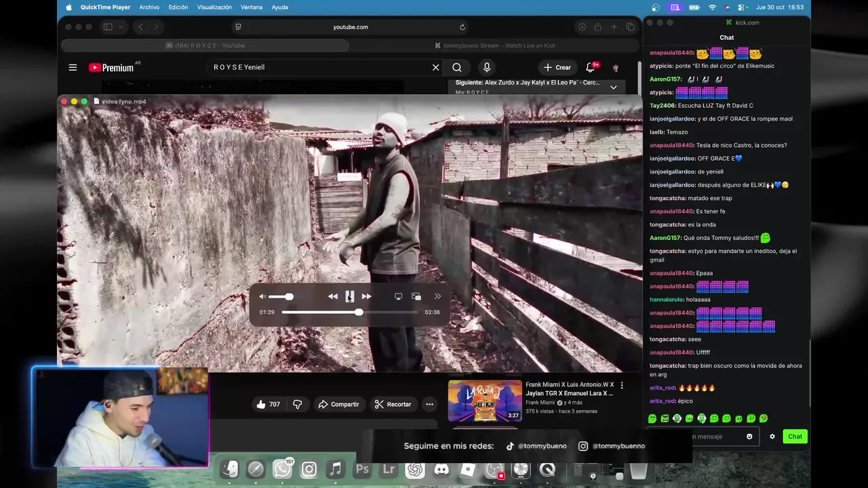Viewport: 868px width, 488px height.
Task: Click the Crear button on YouTube
Action: click(x=557, y=67)
